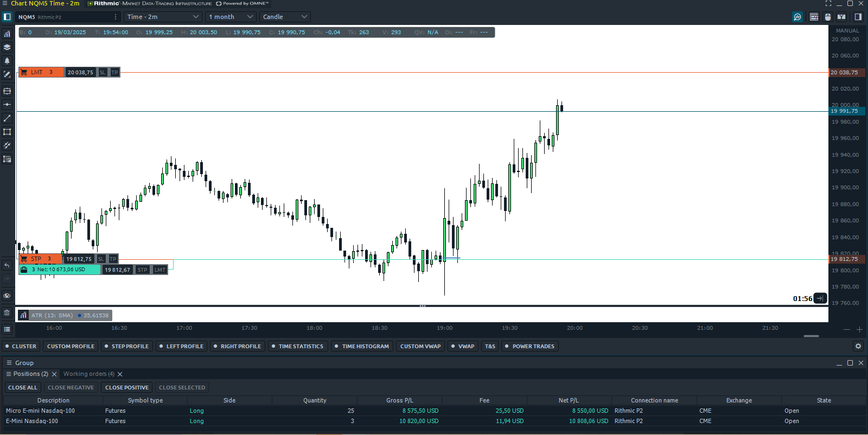The width and height of the screenshot is (868, 435).
Task: Click the trash icon to delete drawings
Action: point(7,312)
